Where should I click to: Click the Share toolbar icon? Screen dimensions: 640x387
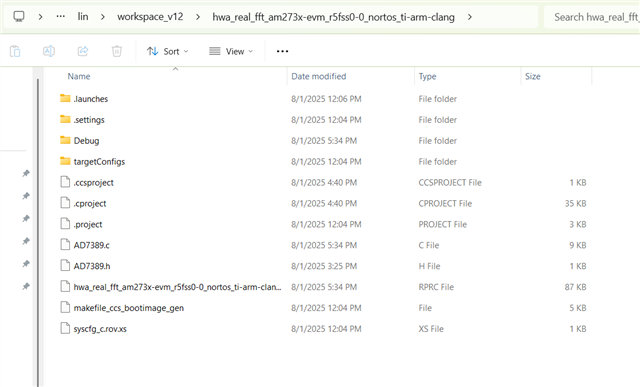(x=83, y=51)
